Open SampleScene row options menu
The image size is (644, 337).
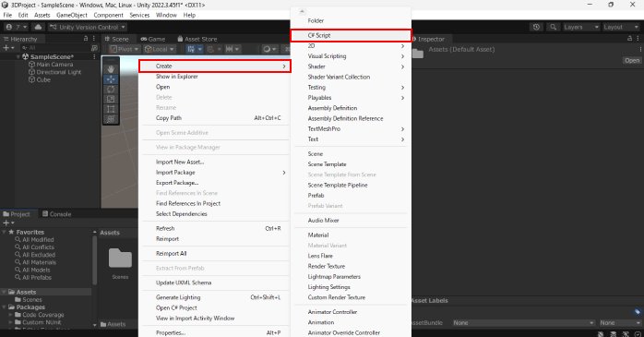click(94, 56)
